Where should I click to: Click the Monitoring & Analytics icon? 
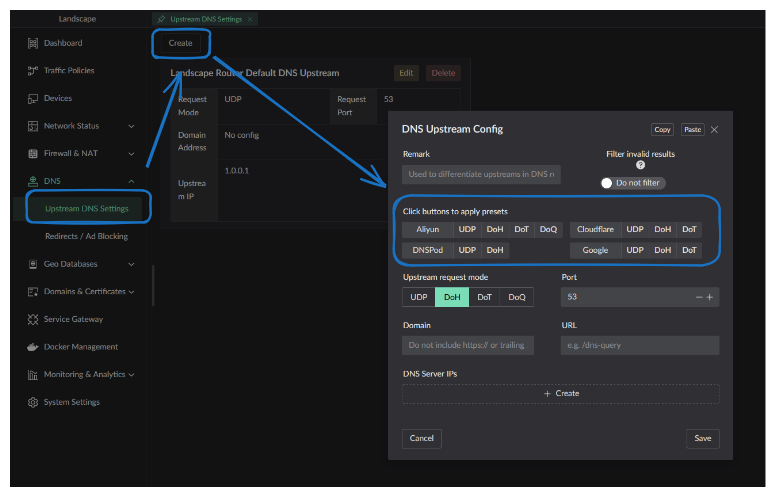coord(33,375)
